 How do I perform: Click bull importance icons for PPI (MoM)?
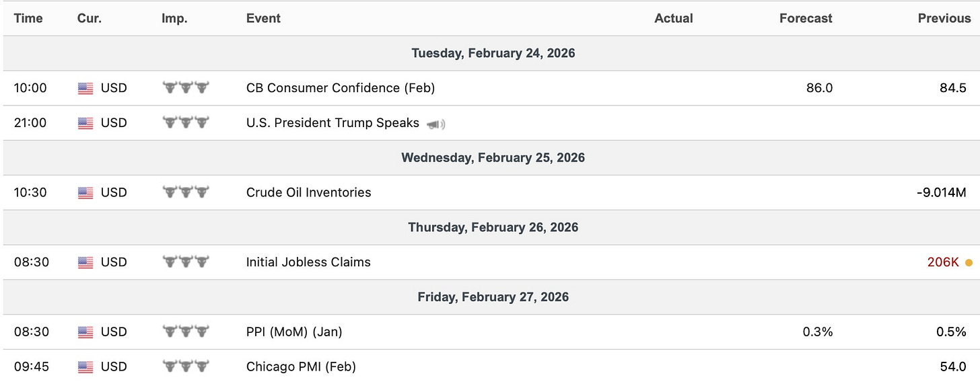186,332
